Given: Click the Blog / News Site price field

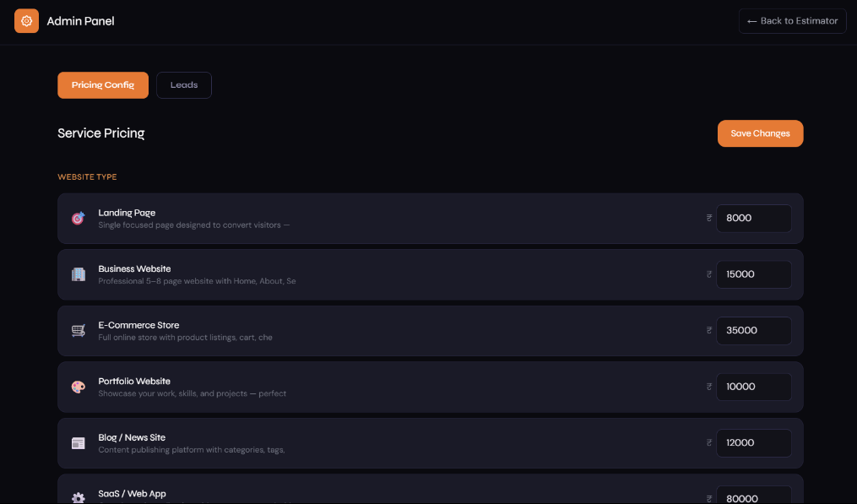Looking at the screenshot, I should [753, 442].
